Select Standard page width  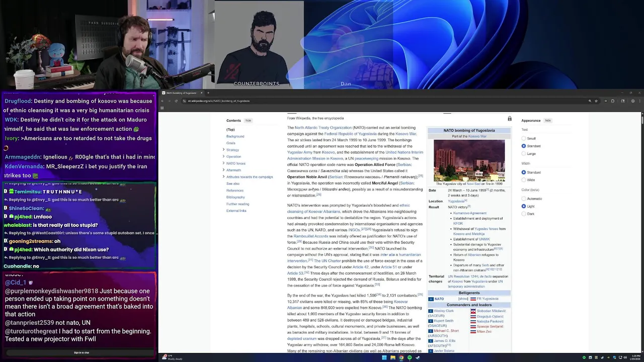pos(524,172)
